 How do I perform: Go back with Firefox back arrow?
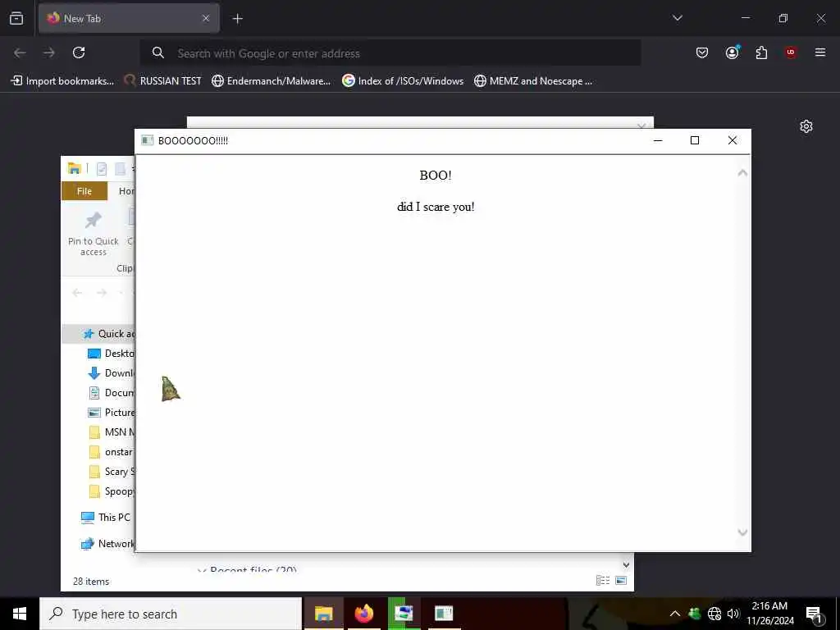pos(20,52)
